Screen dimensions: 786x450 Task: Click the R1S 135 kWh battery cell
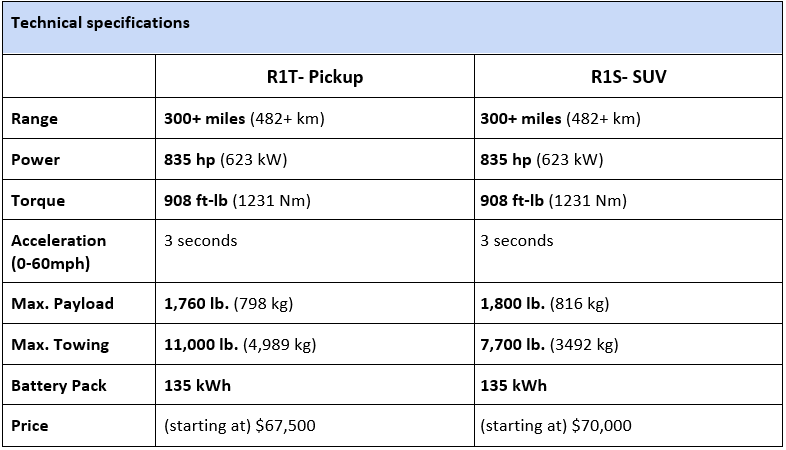click(628, 385)
